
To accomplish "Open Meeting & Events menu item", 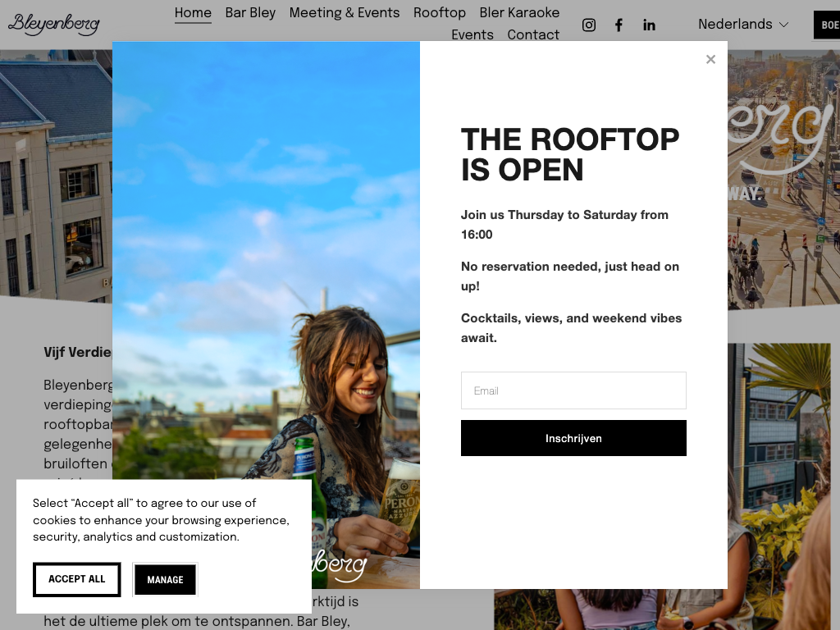I will pos(345,12).
